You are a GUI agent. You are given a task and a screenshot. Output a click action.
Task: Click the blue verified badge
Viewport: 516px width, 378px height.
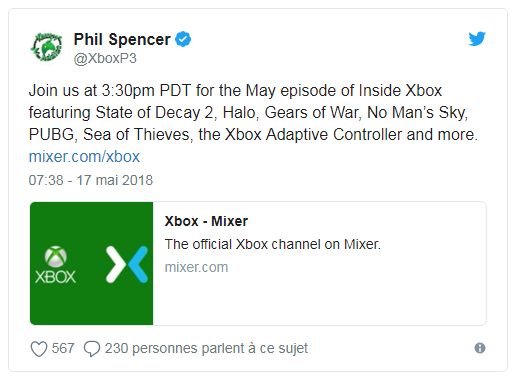[x=183, y=39]
